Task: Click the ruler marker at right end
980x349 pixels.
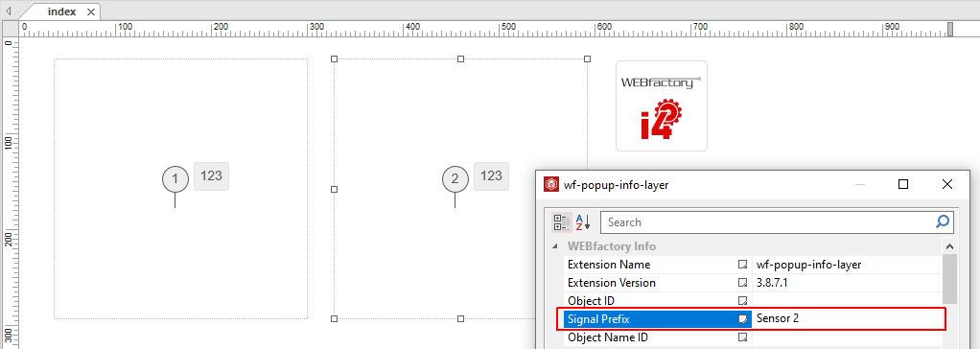Action: (x=950, y=29)
